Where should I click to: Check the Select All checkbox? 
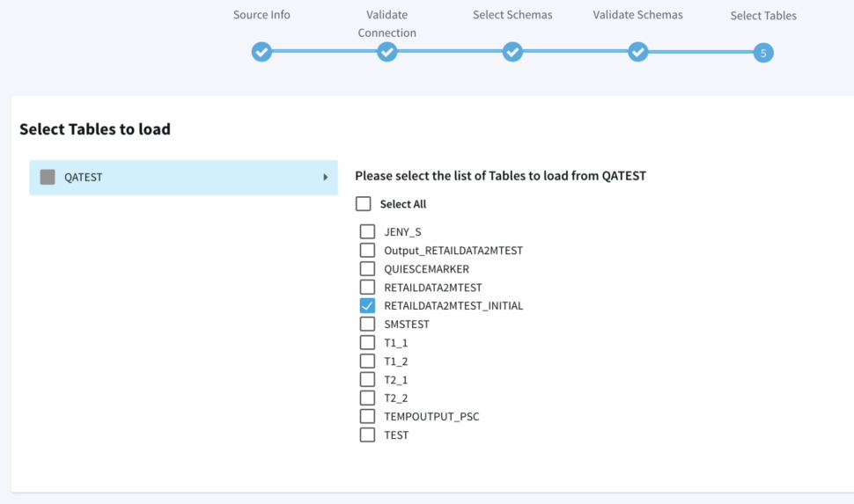pyautogui.click(x=364, y=204)
